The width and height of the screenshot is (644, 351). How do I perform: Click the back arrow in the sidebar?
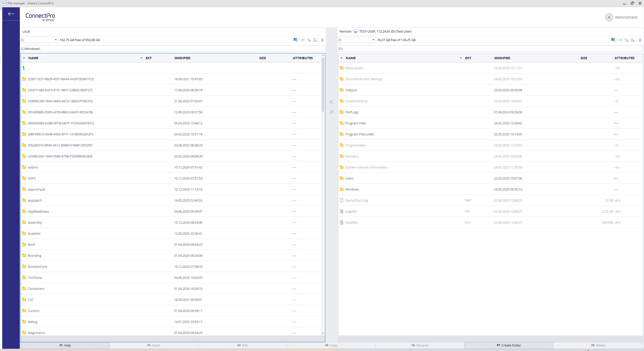[x=11, y=14]
